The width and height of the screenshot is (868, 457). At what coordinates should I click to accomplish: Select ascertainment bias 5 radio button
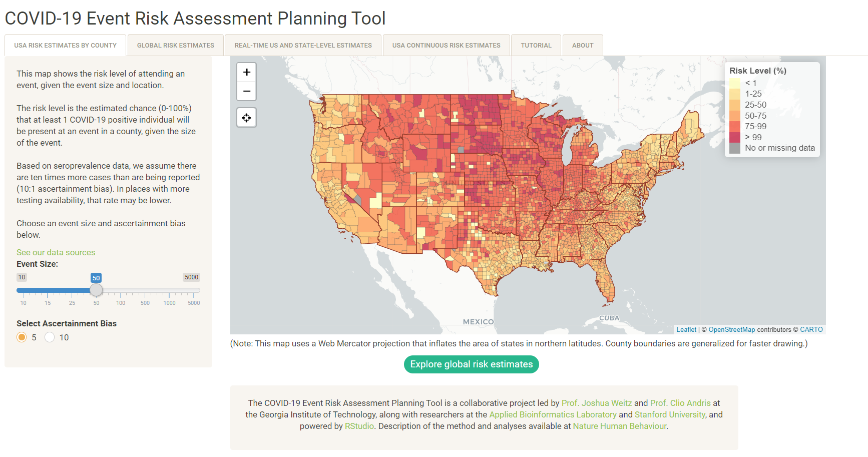[22, 337]
